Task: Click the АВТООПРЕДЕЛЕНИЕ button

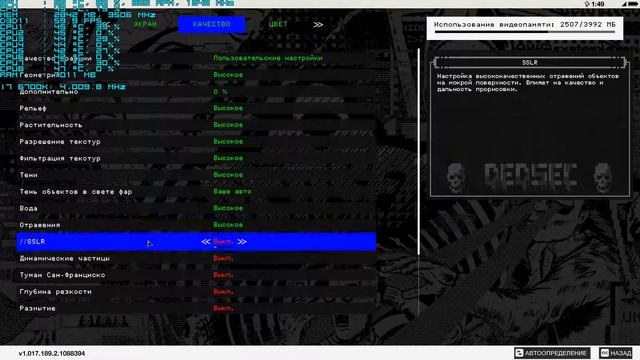Action: pyautogui.click(x=552, y=353)
